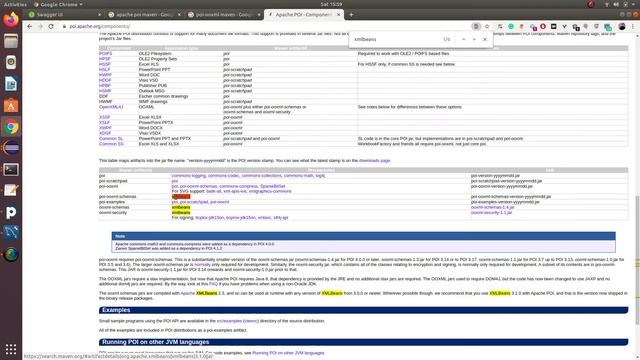Select the Apache POI Components tab
The width and height of the screenshot is (640, 360).
click(303, 15)
